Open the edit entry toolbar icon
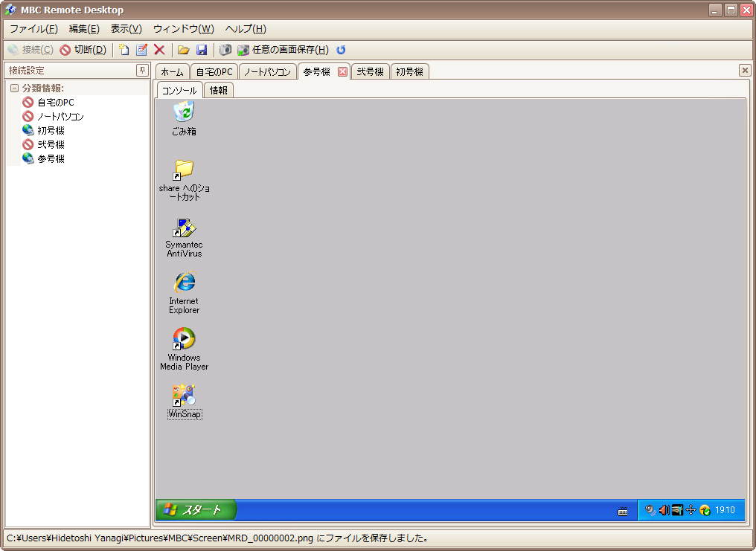The width and height of the screenshot is (756, 551). tap(142, 50)
